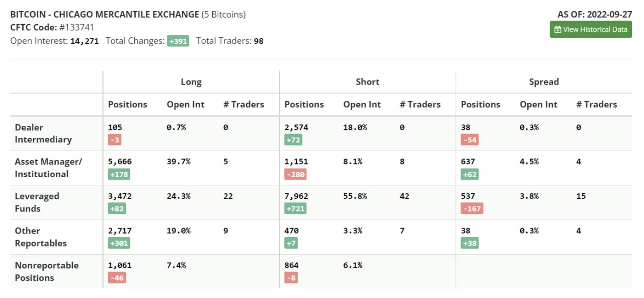Select the Asset Manager/Institutional row label
Viewport: 644px width, 298px height.
[48, 168]
